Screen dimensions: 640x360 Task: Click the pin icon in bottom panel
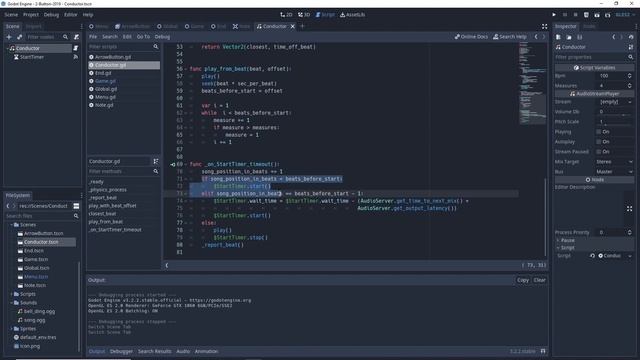[x=543, y=351]
